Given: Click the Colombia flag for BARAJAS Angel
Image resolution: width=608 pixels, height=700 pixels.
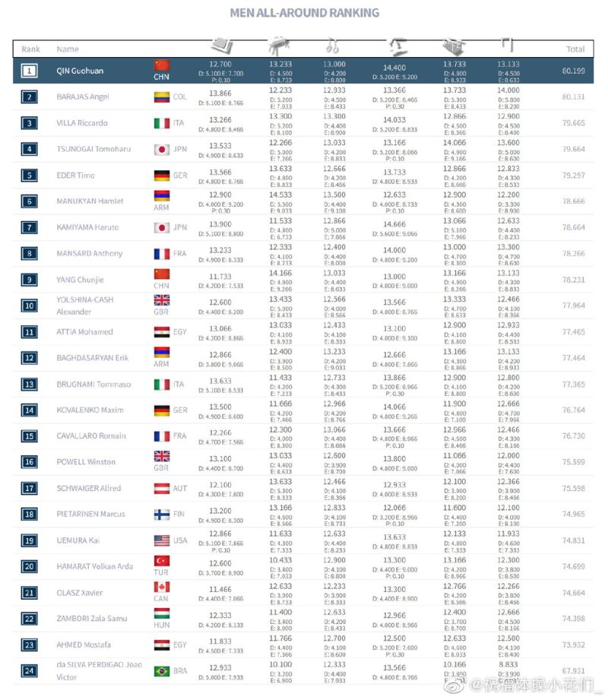Looking at the screenshot, I should coord(162,97).
